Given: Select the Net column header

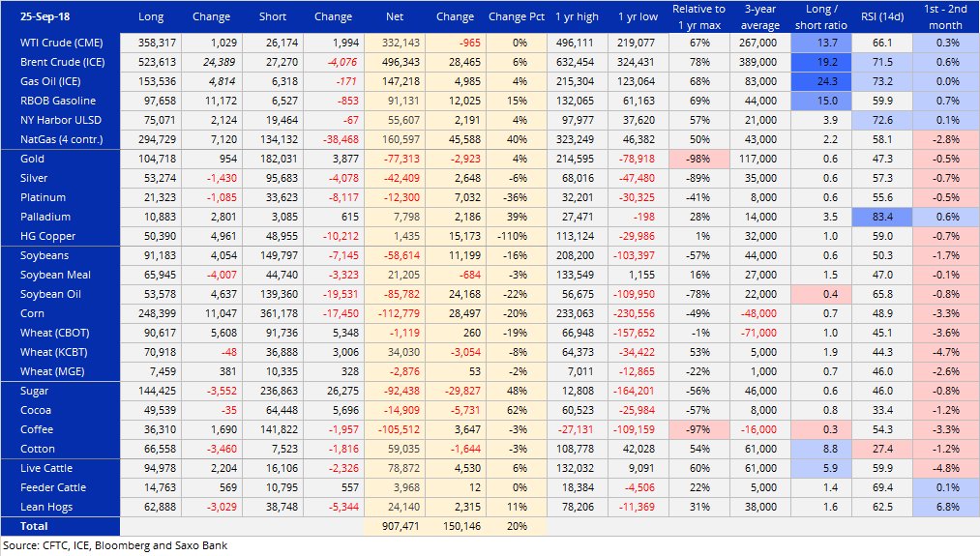Looking at the screenshot, I should point(395,16).
